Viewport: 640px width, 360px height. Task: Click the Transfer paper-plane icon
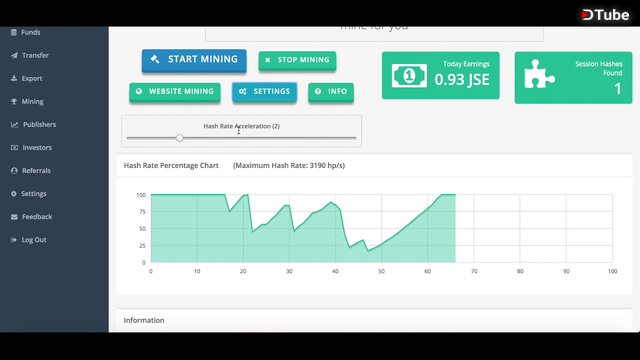pyautogui.click(x=14, y=55)
